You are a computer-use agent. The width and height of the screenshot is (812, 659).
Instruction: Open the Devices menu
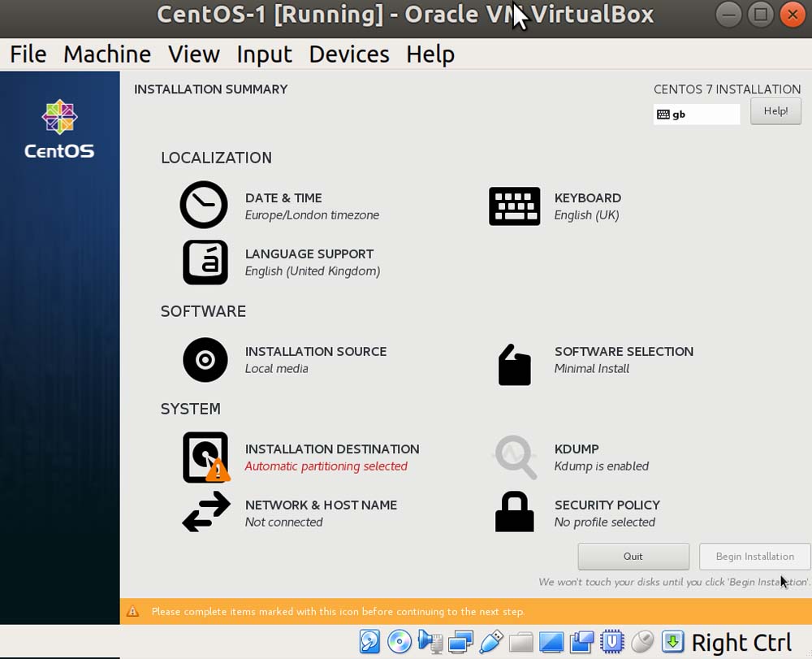click(349, 54)
